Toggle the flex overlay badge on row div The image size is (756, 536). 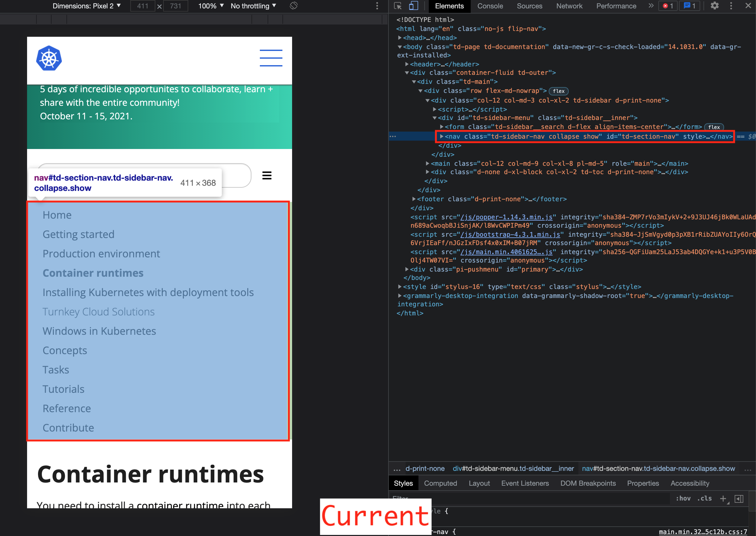559,91
